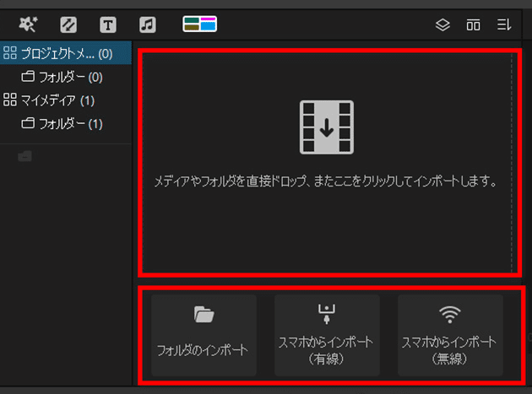Click the media drop area instruction text
This screenshot has height=394, width=532.
pyautogui.click(x=327, y=181)
